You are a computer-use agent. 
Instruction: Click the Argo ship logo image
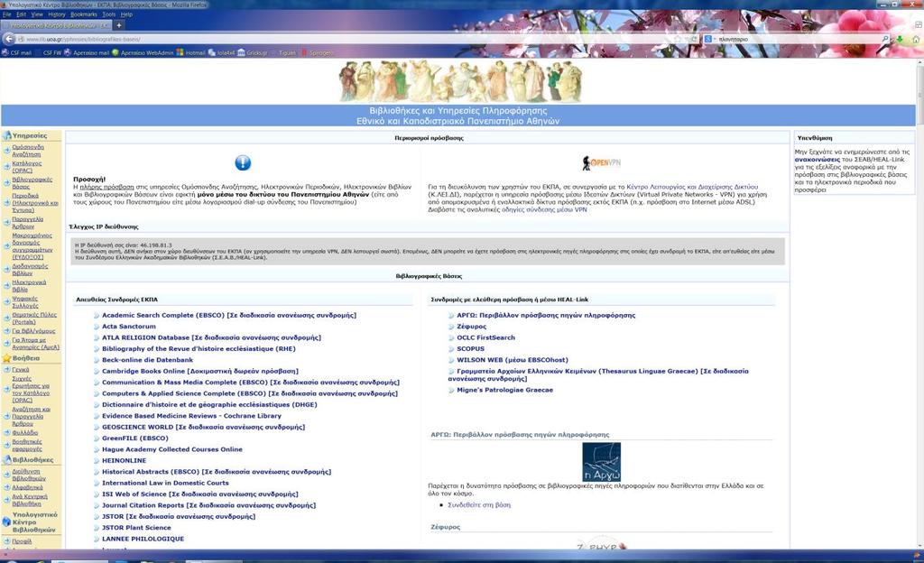[x=601, y=462]
